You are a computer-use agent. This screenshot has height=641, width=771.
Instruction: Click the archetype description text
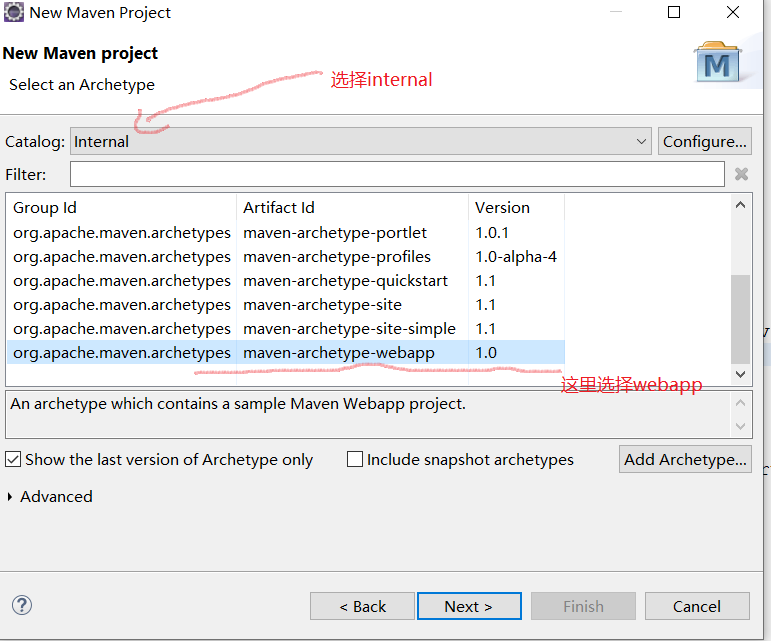coord(237,404)
